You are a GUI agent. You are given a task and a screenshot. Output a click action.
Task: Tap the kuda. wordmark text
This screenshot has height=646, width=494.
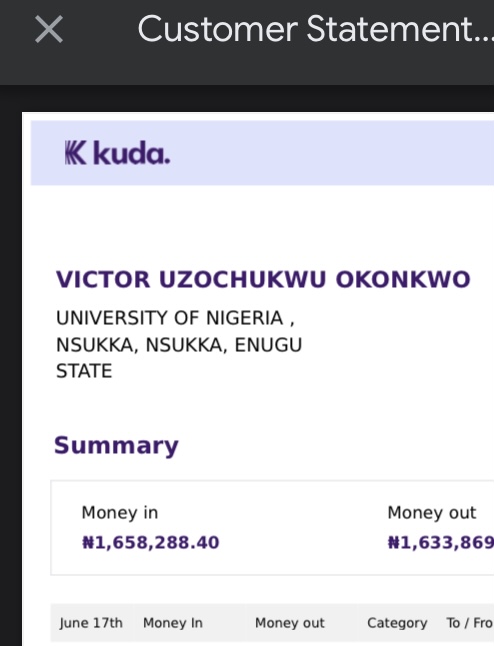(x=131, y=153)
